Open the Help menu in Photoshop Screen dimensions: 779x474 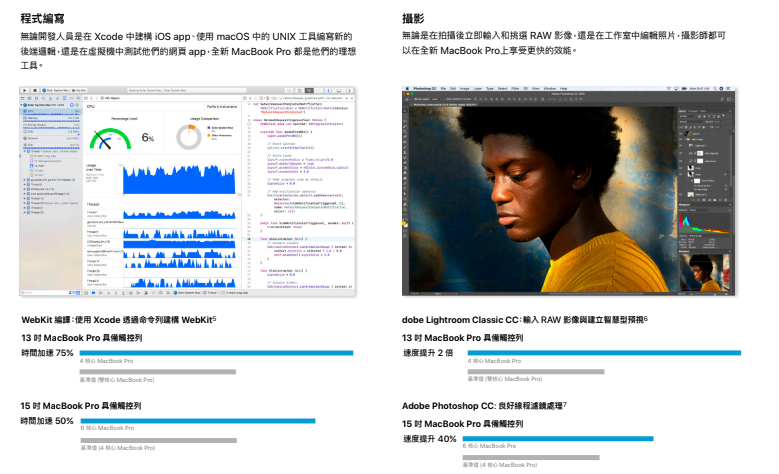[563, 88]
